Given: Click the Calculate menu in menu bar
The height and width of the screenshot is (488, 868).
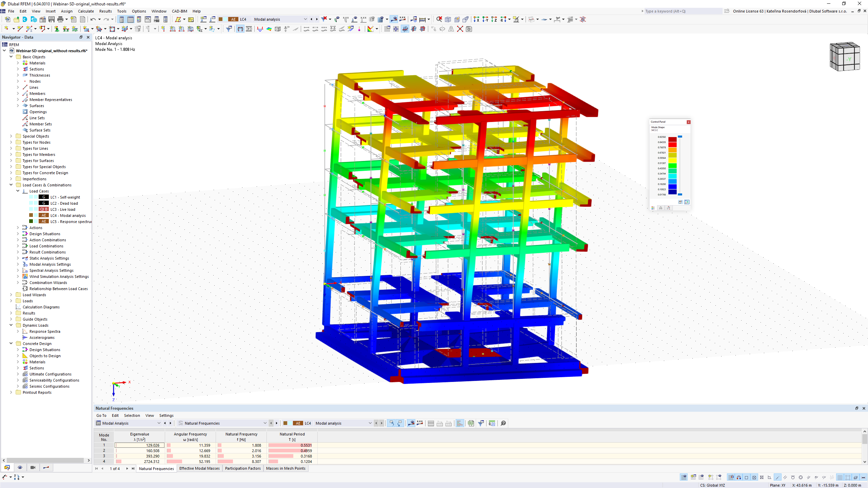Looking at the screenshot, I should [85, 11].
